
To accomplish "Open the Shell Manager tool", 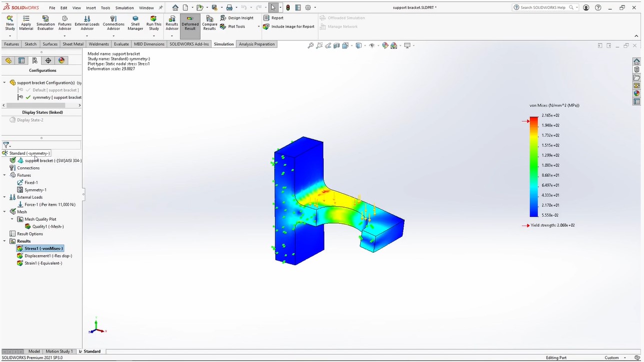I will (x=135, y=23).
